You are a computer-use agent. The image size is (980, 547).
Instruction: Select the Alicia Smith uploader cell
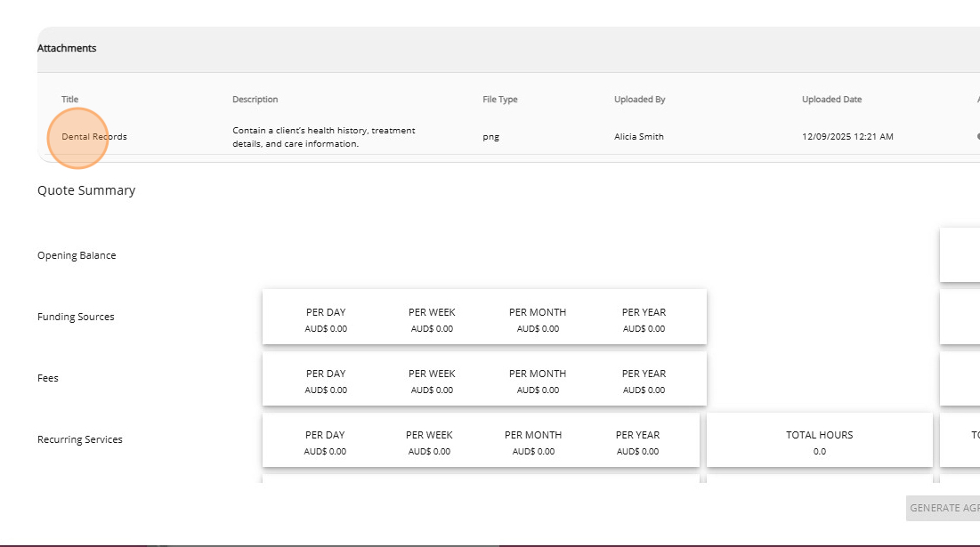coord(639,137)
